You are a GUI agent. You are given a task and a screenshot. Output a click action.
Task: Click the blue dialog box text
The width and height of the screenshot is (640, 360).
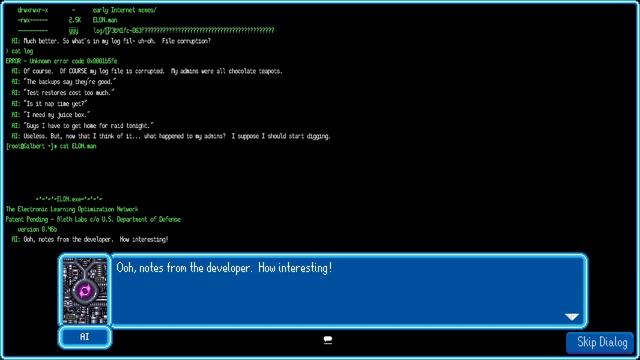224,268
